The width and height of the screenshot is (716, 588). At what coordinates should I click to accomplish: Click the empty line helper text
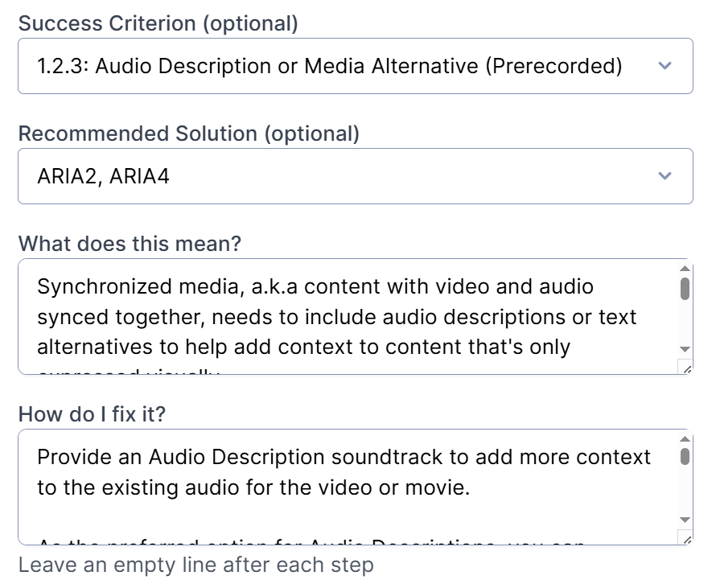tap(195, 565)
